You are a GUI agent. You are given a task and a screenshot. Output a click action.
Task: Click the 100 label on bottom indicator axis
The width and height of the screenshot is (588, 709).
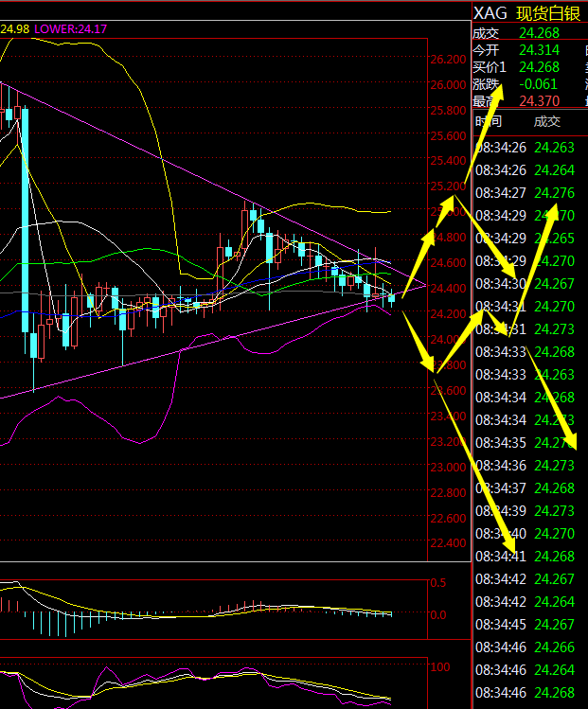point(439,667)
